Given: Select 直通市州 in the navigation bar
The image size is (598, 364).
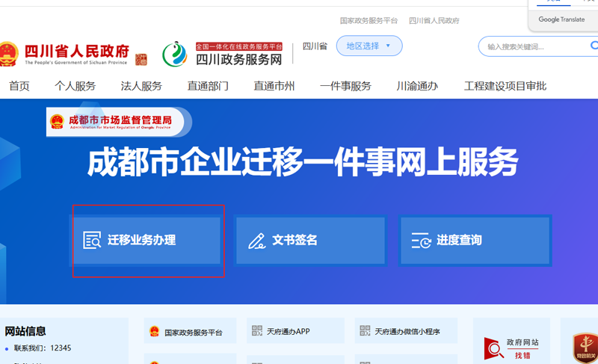Looking at the screenshot, I should [274, 86].
